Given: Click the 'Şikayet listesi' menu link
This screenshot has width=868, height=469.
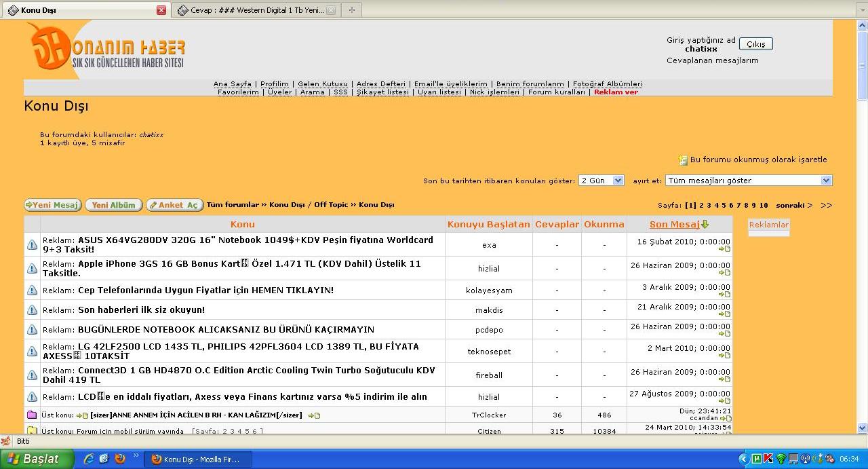Looking at the screenshot, I should (383, 92).
